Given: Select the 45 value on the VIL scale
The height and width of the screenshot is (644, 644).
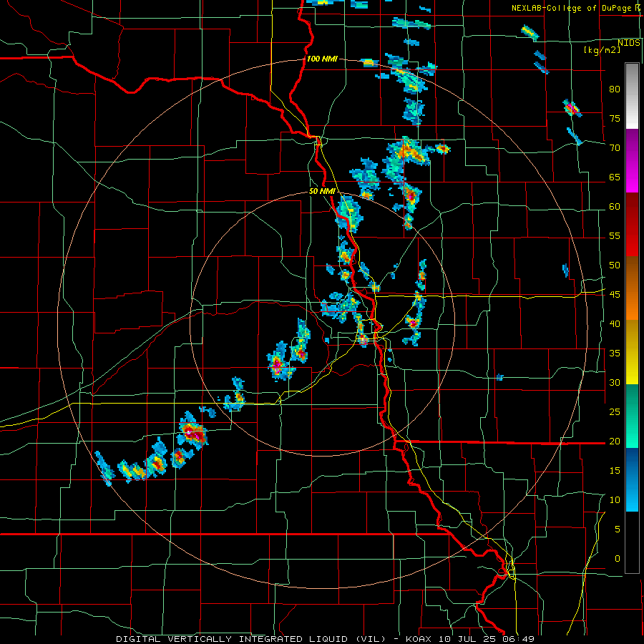Looking at the screenshot, I should pyautogui.click(x=615, y=295).
